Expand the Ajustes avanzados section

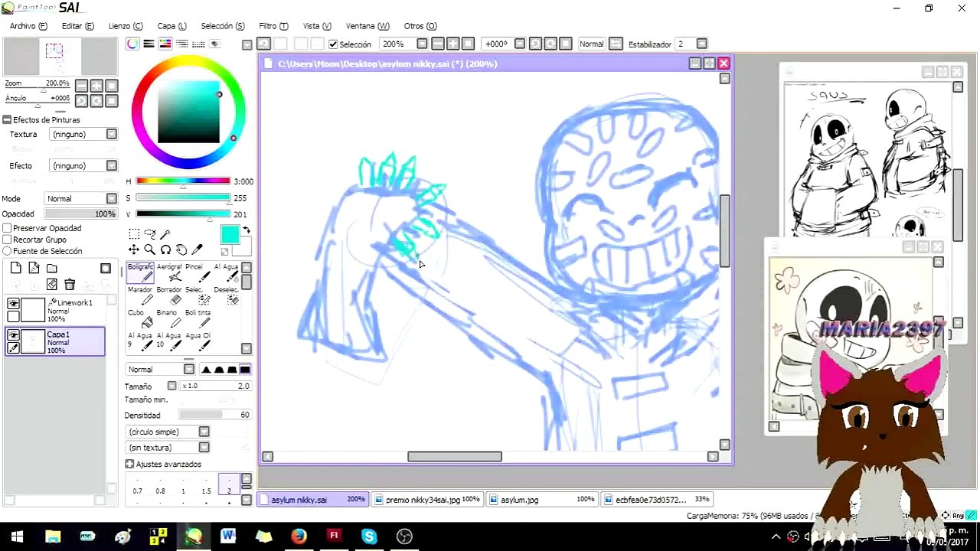[129, 464]
